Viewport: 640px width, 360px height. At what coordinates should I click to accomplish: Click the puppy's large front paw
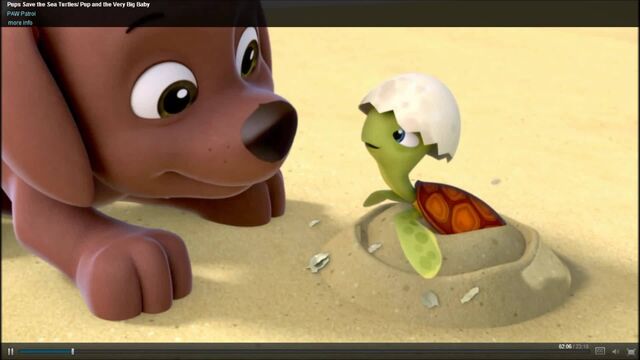point(135,273)
